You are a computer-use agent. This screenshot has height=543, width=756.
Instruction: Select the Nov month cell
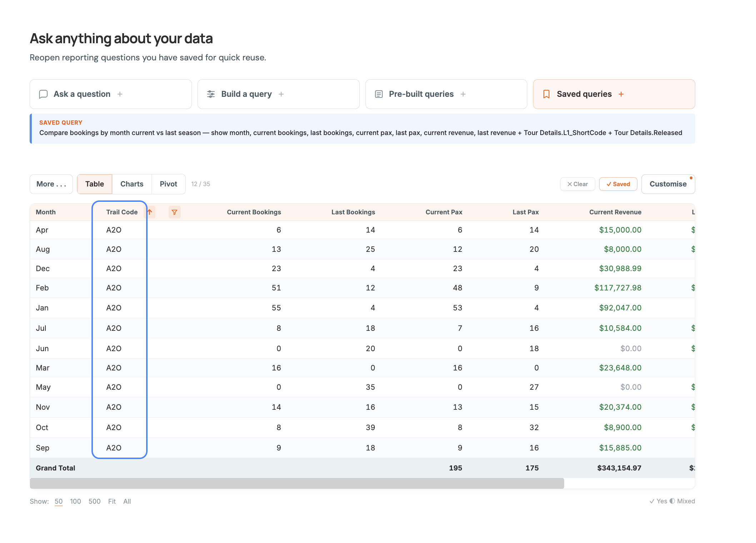pyautogui.click(x=43, y=407)
